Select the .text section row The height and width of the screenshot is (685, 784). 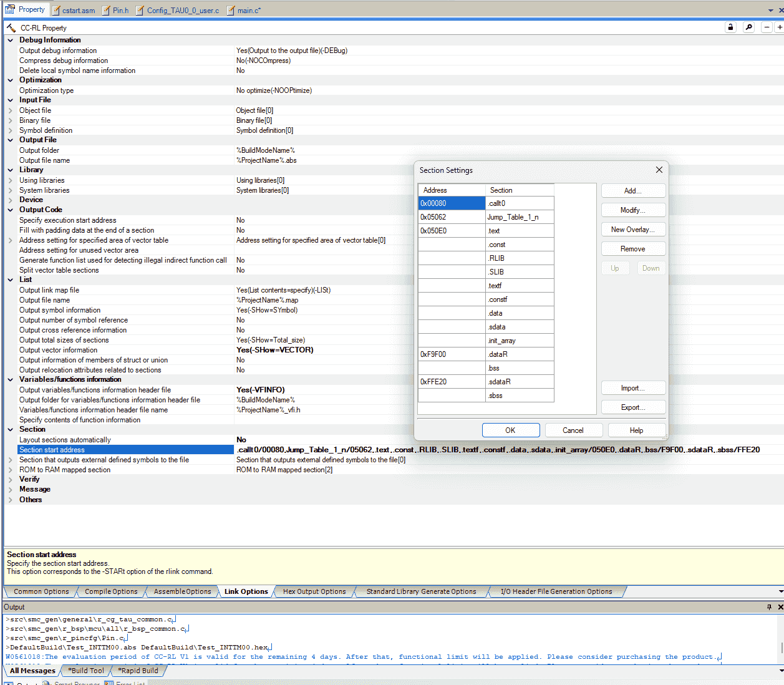click(x=519, y=231)
